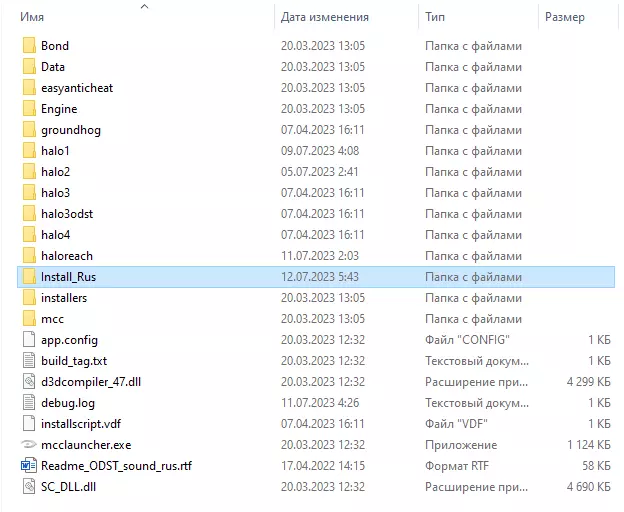Select the haloreach folder name
Screen dimensions: 624x512
click(x=67, y=256)
